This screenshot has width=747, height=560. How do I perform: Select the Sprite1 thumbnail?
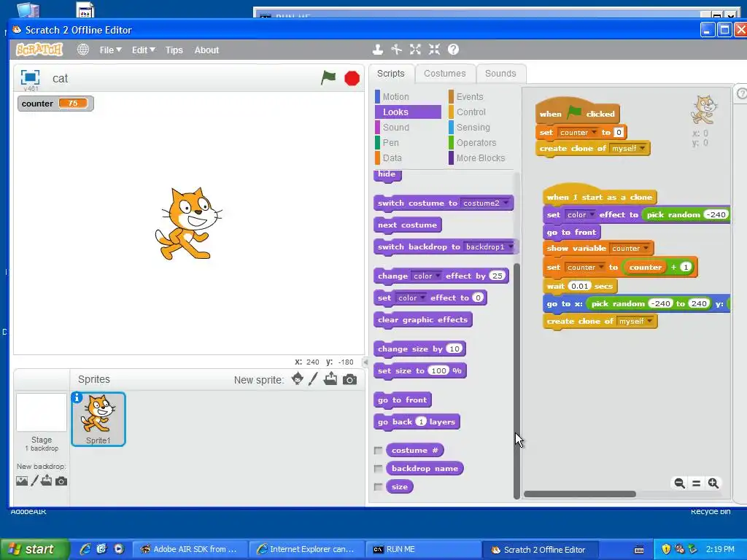point(98,419)
